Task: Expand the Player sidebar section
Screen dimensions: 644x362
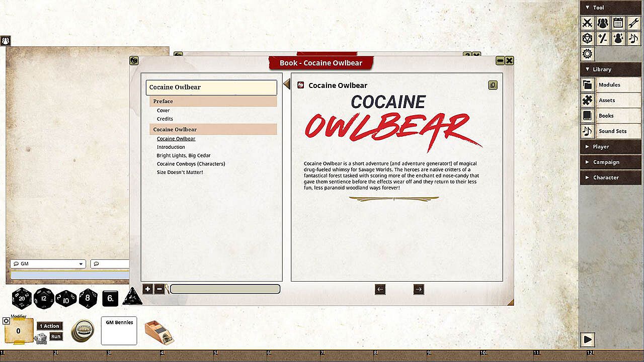Action: point(610,147)
